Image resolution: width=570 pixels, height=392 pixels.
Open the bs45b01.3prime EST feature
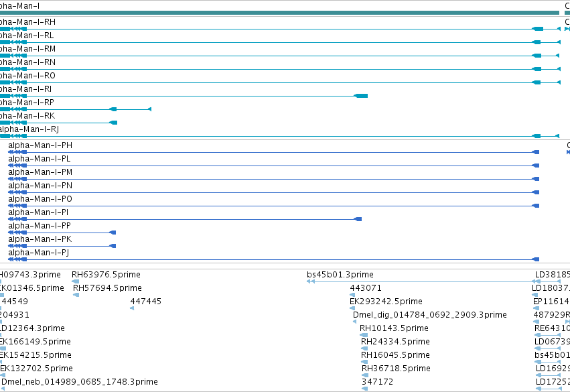coord(340,275)
